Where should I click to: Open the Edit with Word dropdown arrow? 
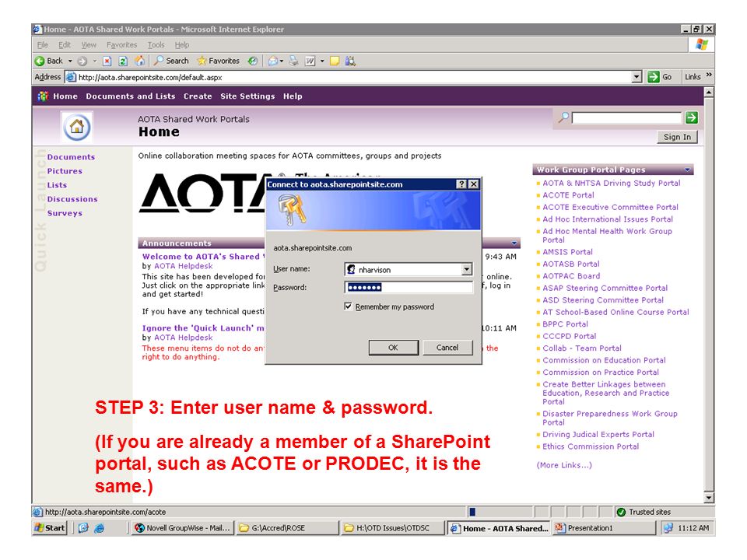coord(322,61)
